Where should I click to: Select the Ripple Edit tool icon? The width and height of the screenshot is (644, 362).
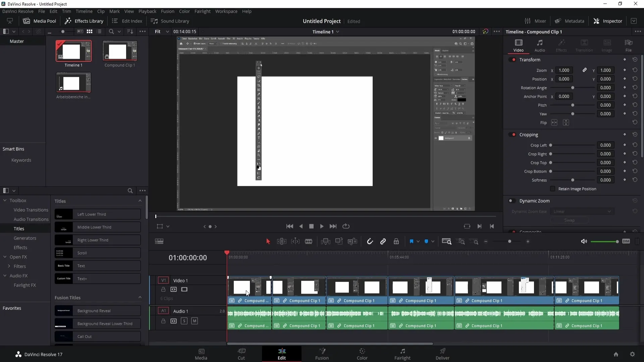[281, 241]
